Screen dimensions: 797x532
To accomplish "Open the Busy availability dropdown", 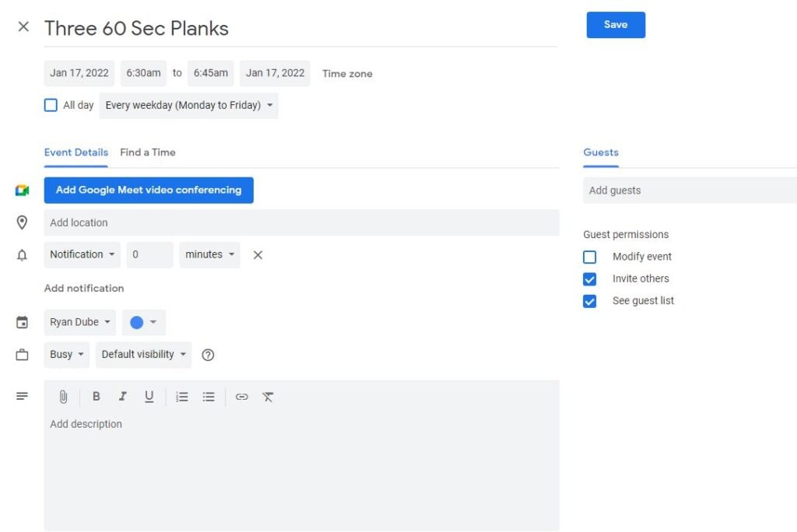I will click(x=66, y=355).
